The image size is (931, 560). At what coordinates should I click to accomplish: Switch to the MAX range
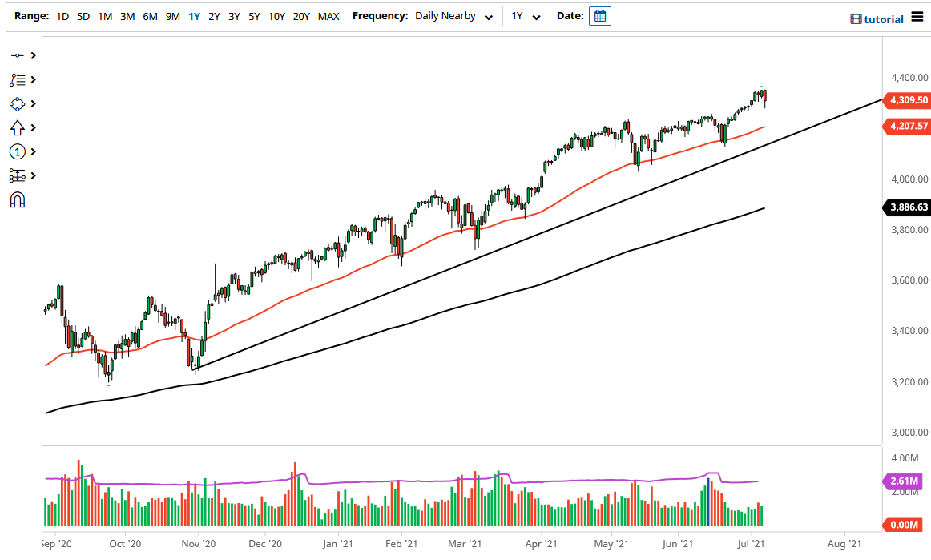pos(328,15)
